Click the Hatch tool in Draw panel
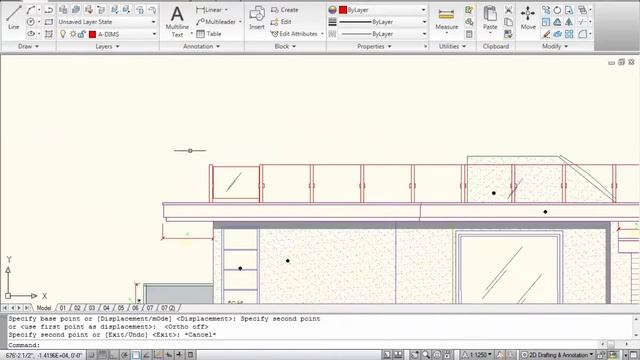Screen dimensions: 640x360 [49, 34]
